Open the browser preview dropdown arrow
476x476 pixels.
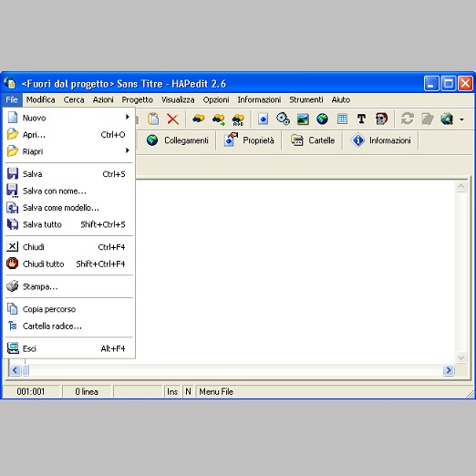point(461,119)
